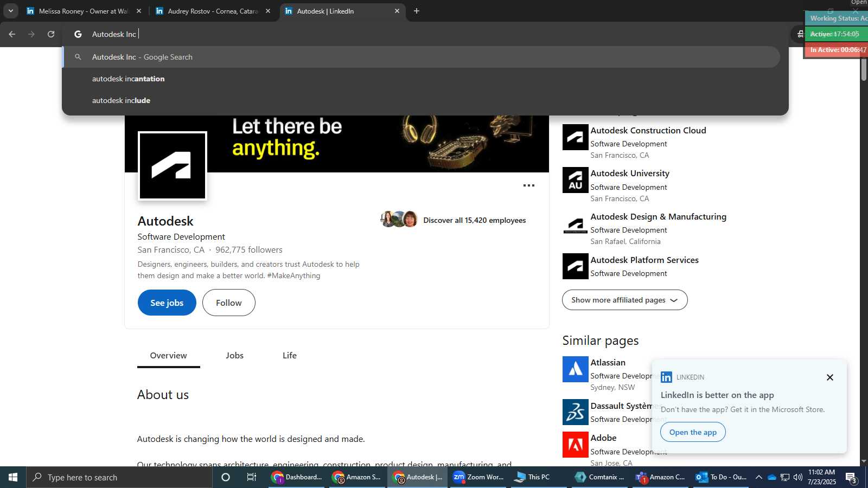Image resolution: width=868 pixels, height=488 pixels.
Task: Open Dashboard Chrome window on taskbar
Action: [297, 477]
